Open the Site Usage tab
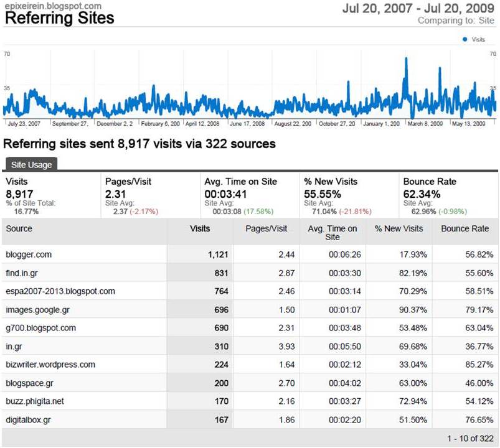 tap(31, 164)
